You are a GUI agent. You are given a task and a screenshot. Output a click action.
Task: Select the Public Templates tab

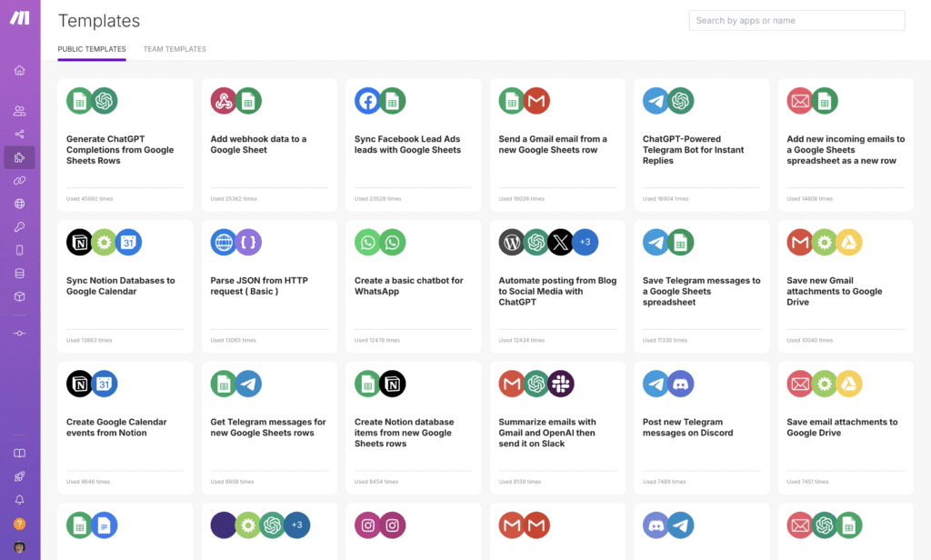(x=92, y=49)
